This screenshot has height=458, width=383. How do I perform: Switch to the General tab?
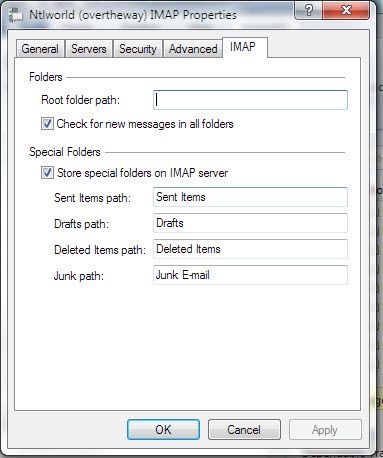tap(40, 49)
